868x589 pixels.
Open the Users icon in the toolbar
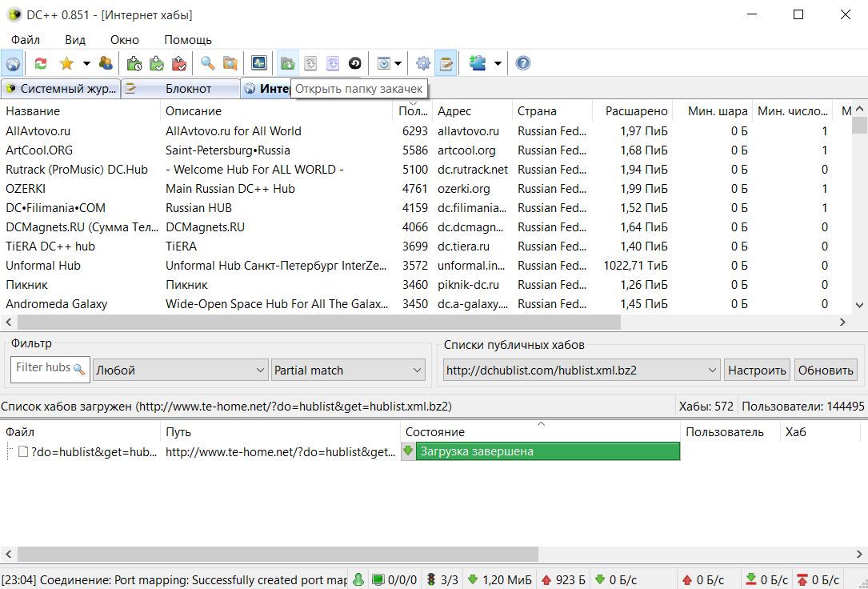(106, 64)
